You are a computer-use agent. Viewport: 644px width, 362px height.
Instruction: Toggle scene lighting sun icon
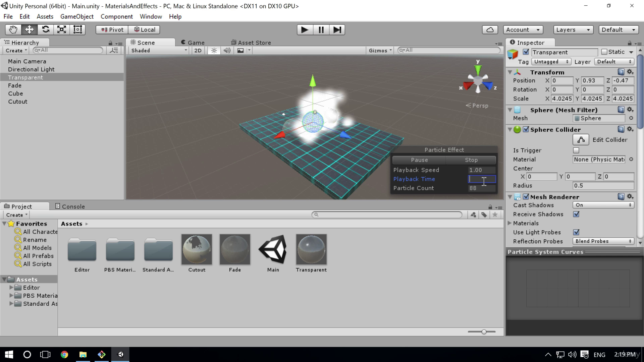[x=214, y=50]
